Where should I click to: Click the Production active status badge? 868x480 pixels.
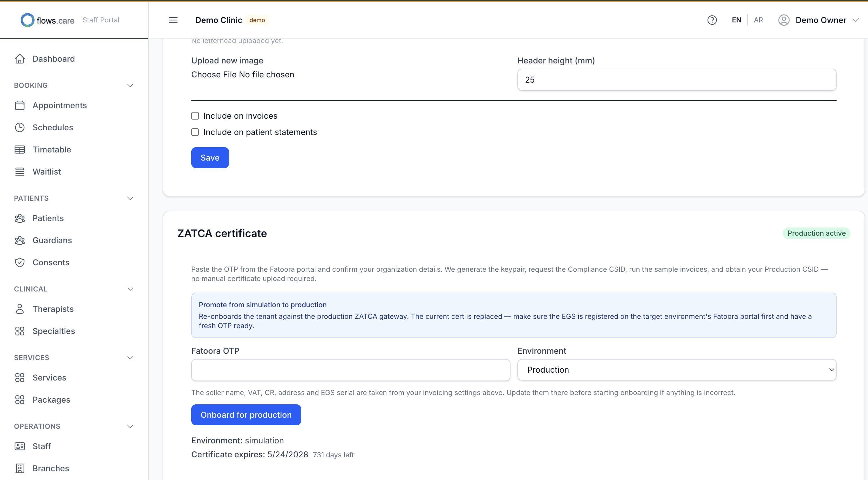coord(816,233)
